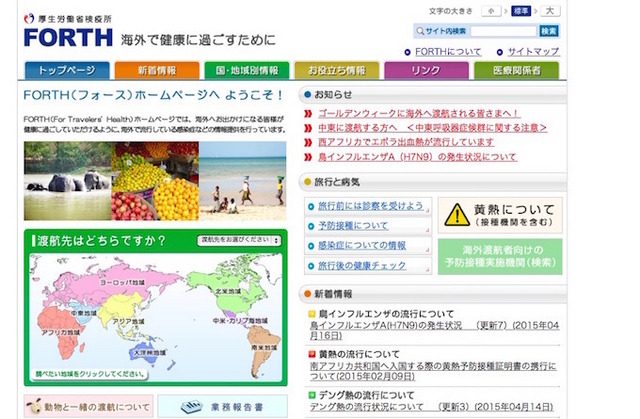The height and width of the screenshot is (419, 640).
Task: Set text size to standard (標準)
Action: coord(521,11)
